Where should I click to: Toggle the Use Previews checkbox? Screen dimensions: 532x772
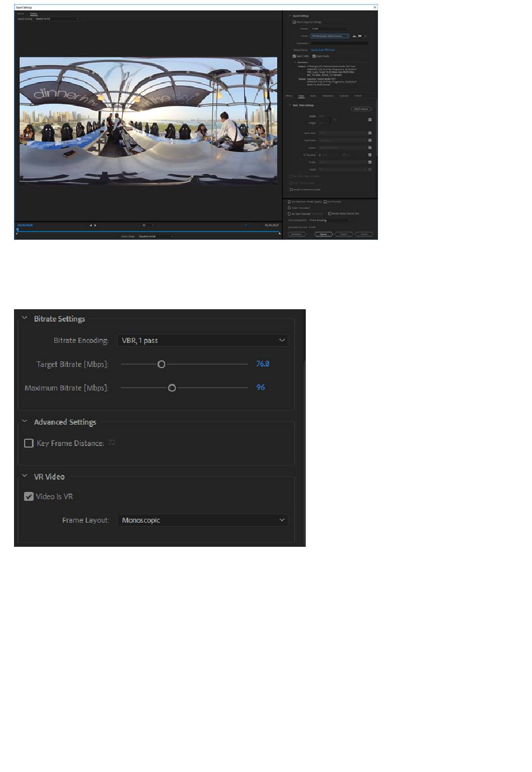pyautogui.click(x=325, y=202)
